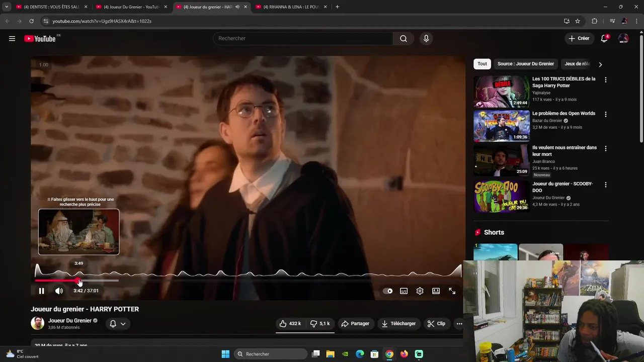
Task: Open the Joueur Du Grenier channel name link
Action: 70,320
